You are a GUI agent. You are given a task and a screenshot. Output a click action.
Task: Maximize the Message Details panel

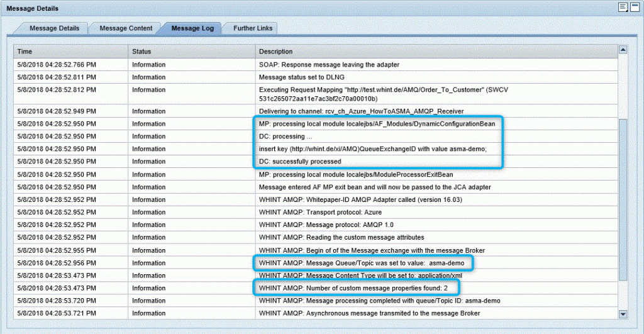pyautogui.click(x=635, y=8)
